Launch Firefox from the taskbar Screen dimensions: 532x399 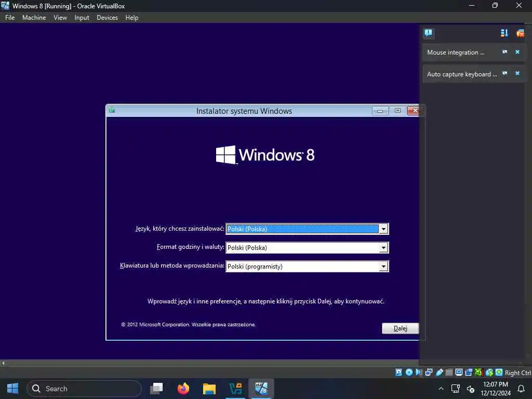pyautogui.click(x=183, y=389)
